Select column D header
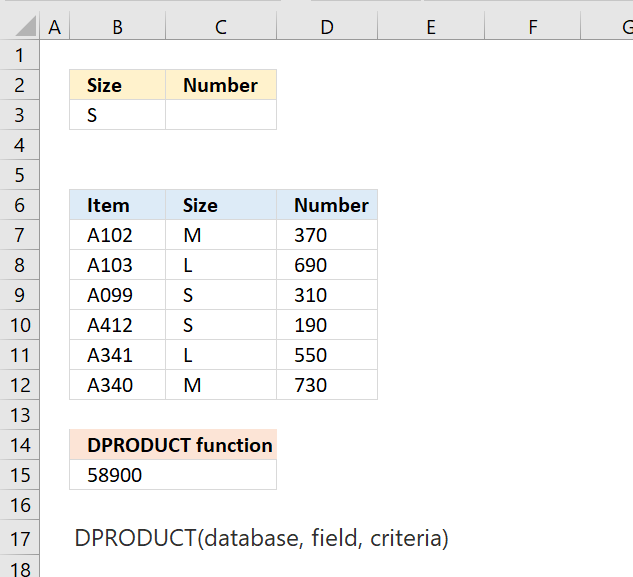The height and width of the screenshot is (577, 633). click(x=327, y=27)
